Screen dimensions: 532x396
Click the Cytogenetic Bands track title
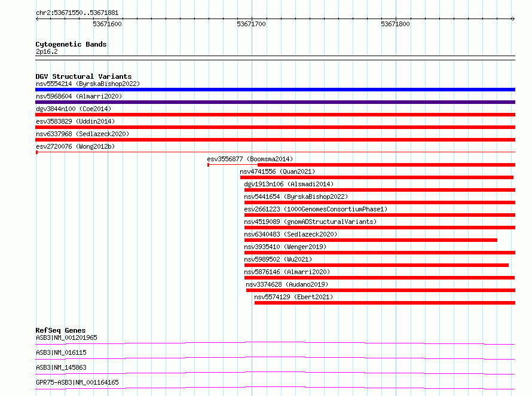(71, 44)
